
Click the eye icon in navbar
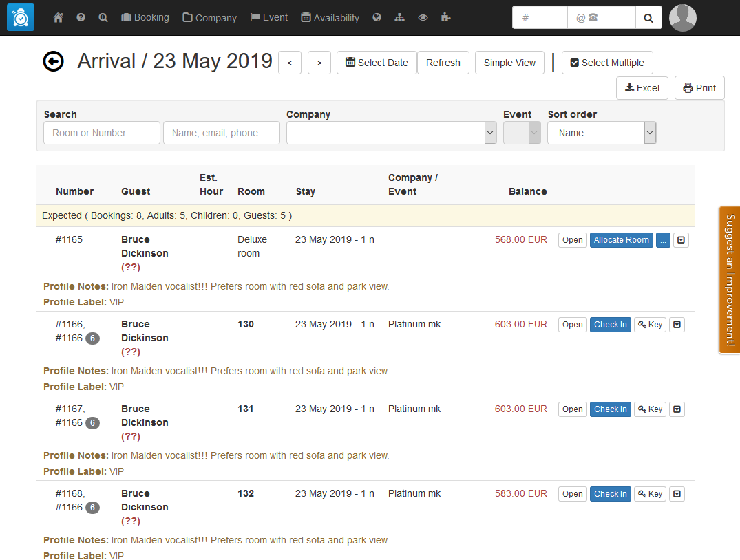(423, 18)
